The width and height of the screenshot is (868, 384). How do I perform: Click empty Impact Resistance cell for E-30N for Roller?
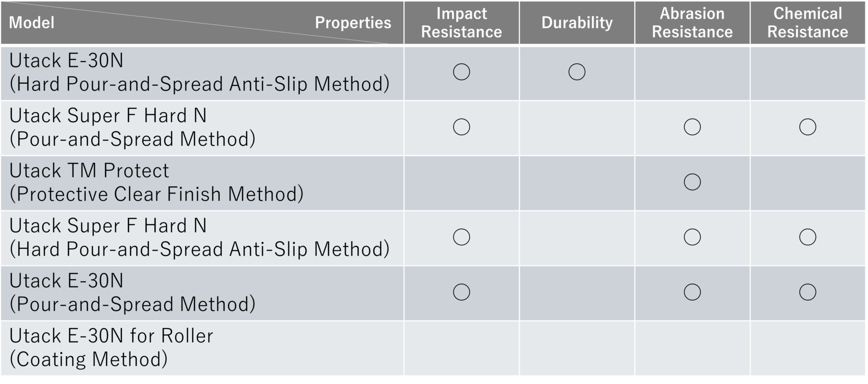pyautogui.click(x=461, y=348)
